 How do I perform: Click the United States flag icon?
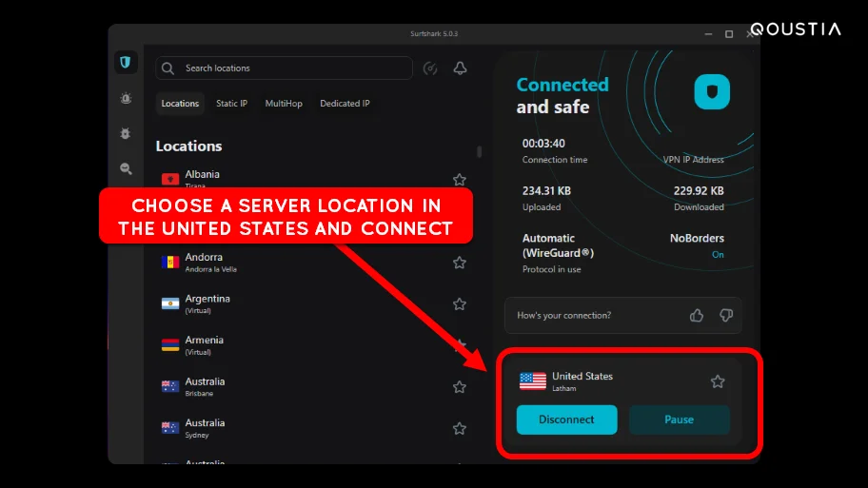533,381
